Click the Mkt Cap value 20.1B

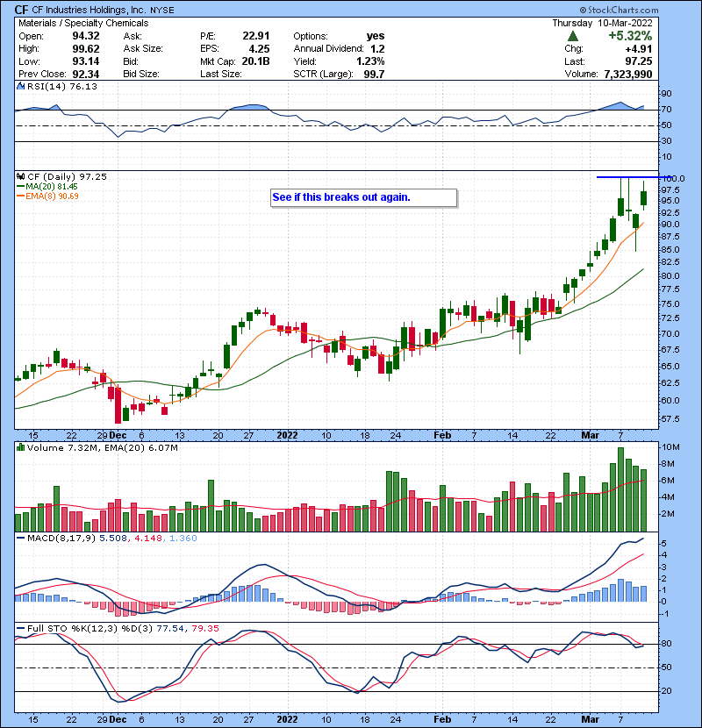pyautogui.click(x=256, y=61)
